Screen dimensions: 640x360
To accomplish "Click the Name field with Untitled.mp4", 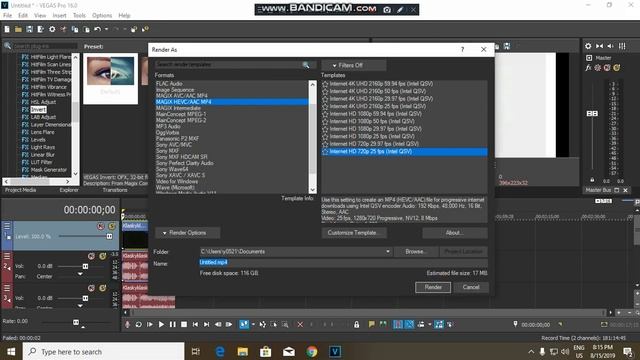I will [x=343, y=262].
